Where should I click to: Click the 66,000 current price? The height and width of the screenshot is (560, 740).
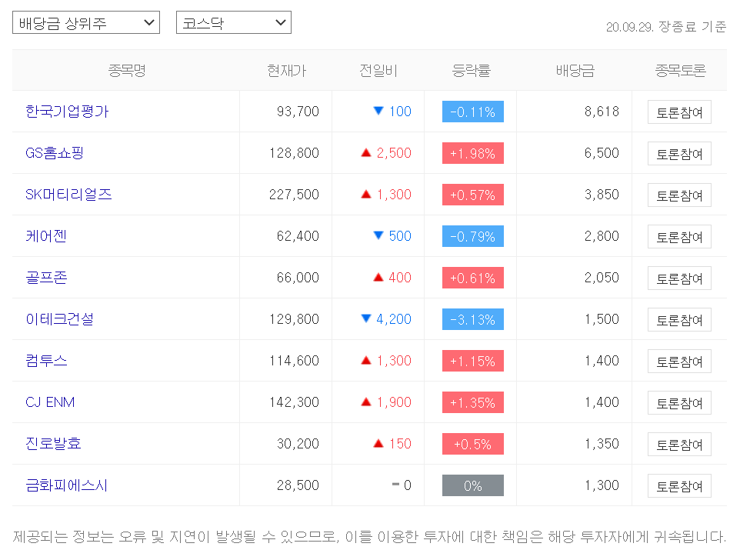coord(298,278)
